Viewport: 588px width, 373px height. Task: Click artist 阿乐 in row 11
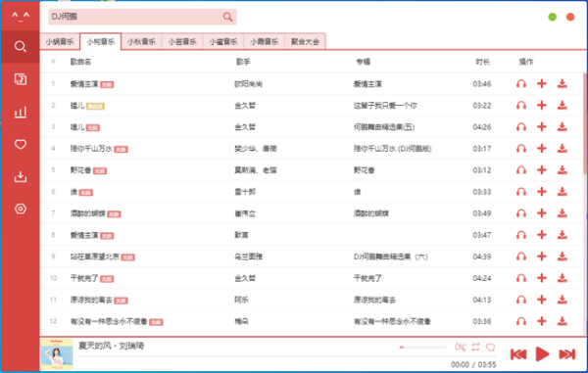click(241, 300)
